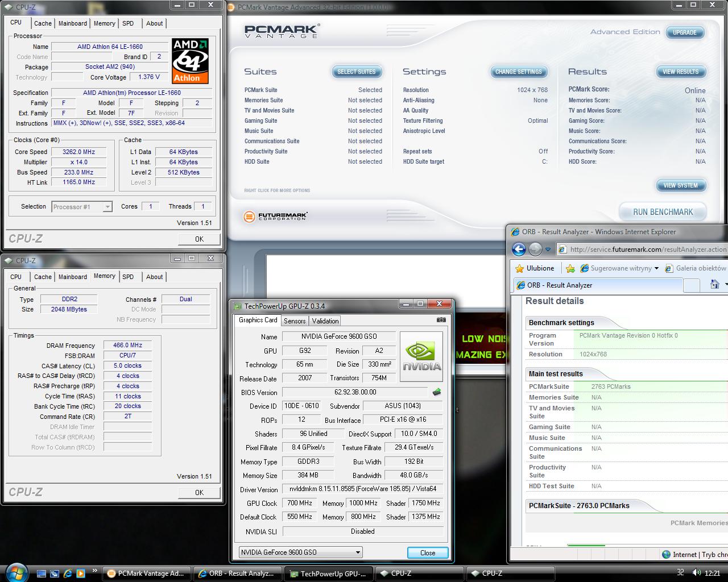Open Sensors tab in GPU-Z
This screenshot has height=582, width=728.
coord(295,321)
